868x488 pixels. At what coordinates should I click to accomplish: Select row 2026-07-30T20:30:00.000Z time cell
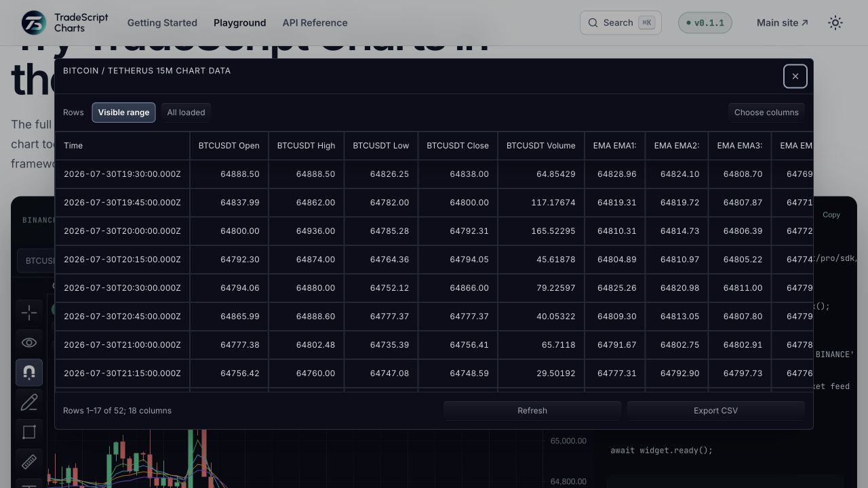pyautogui.click(x=122, y=288)
